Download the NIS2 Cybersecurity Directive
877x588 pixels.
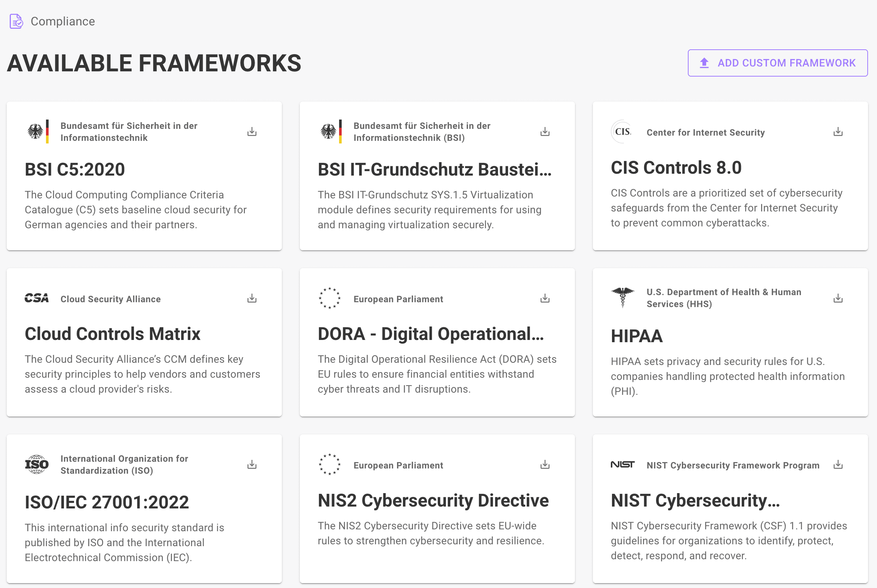tap(545, 465)
